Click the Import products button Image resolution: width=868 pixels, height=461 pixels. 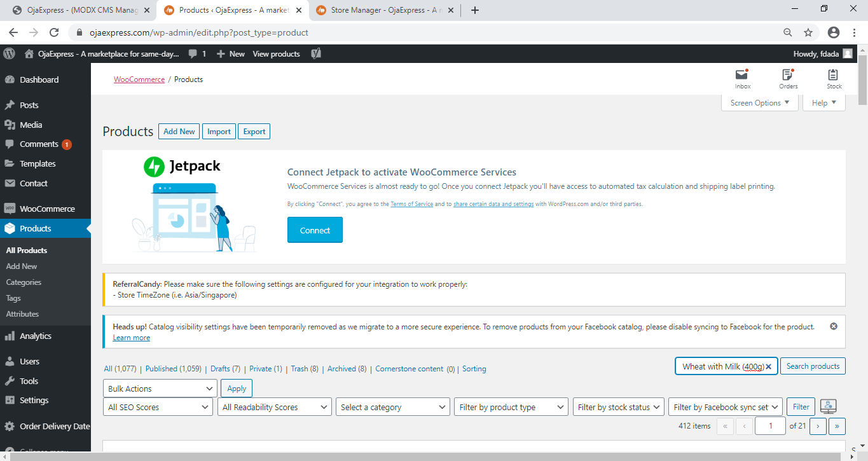[219, 132]
